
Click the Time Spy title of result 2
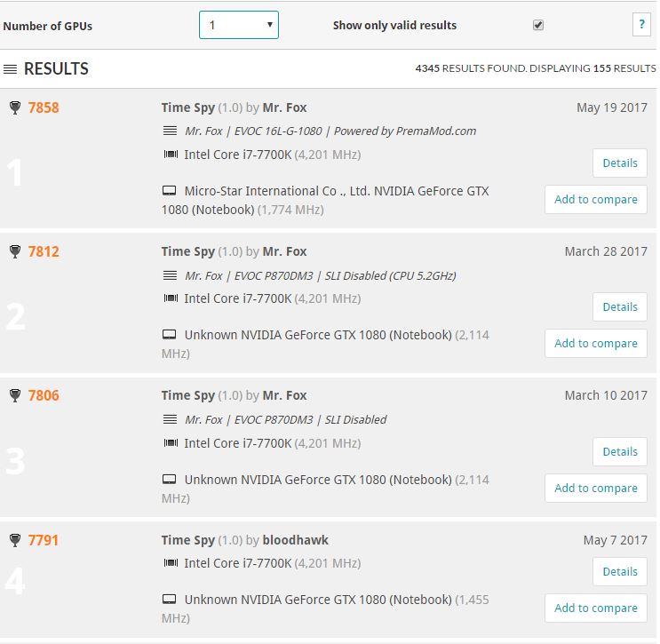187,251
